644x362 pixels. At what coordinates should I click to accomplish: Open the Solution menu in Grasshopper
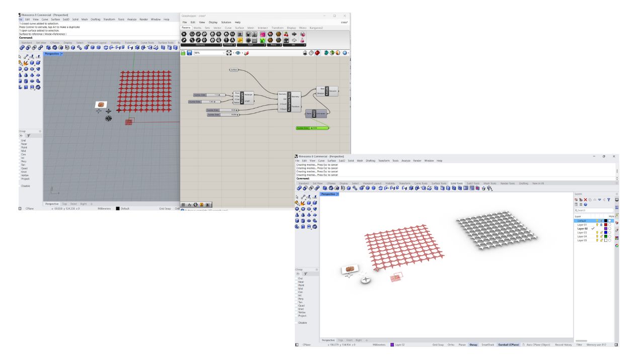coord(226,22)
